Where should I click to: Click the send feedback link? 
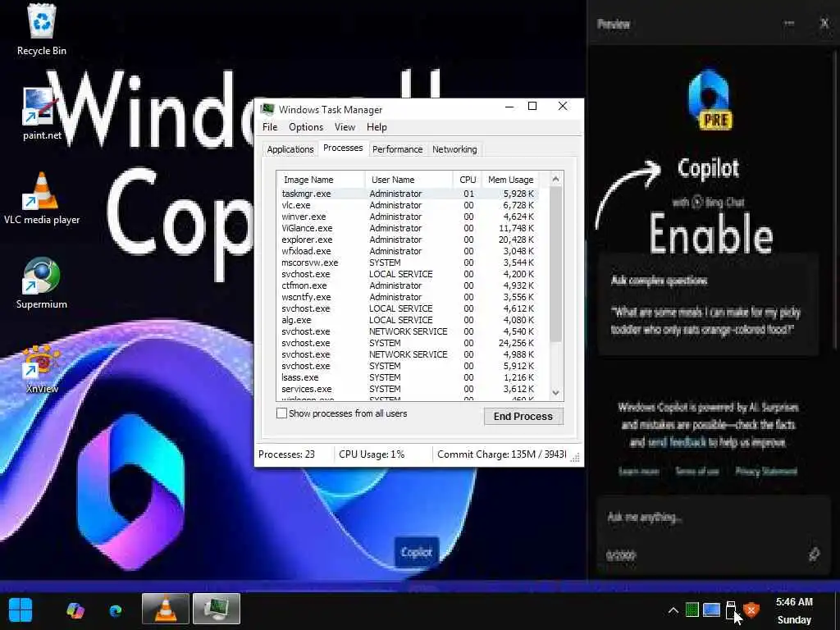(x=677, y=442)
